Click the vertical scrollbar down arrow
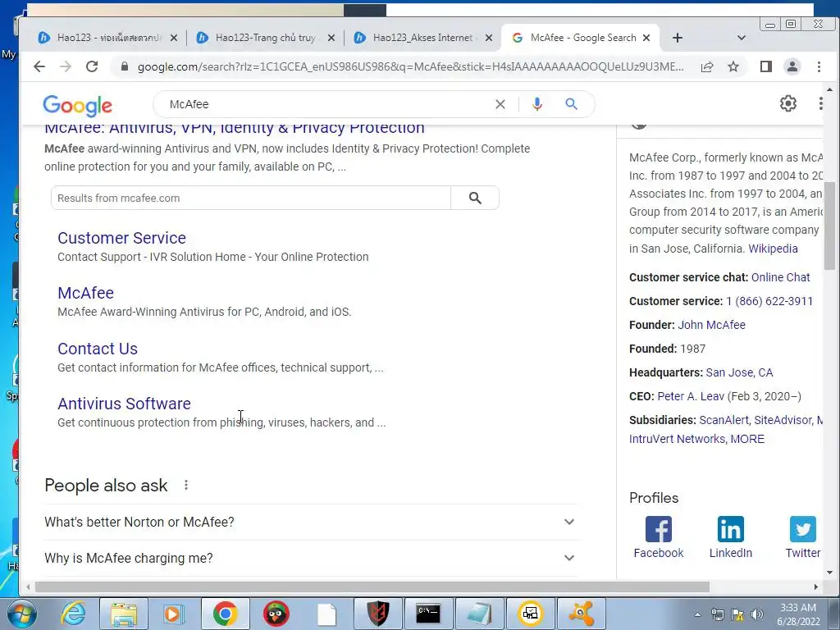840x630 pixels. pyautogui.click(x=830, y=572)
